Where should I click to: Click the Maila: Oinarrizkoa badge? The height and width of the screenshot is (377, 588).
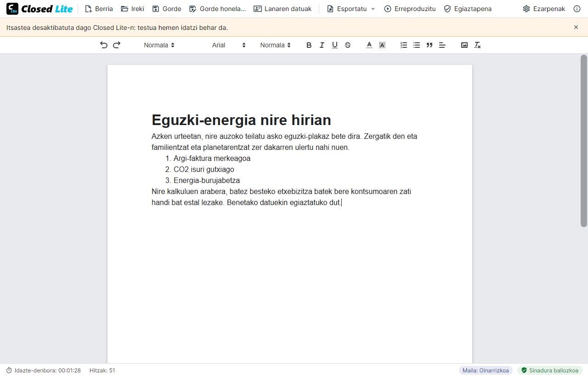486,371
